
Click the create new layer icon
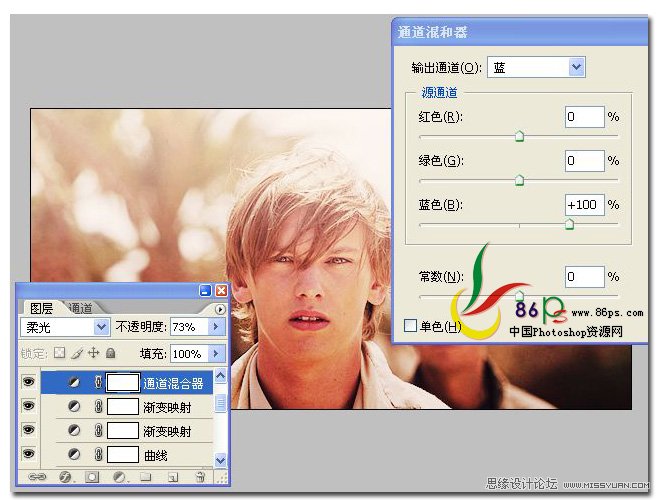point(173,477)
